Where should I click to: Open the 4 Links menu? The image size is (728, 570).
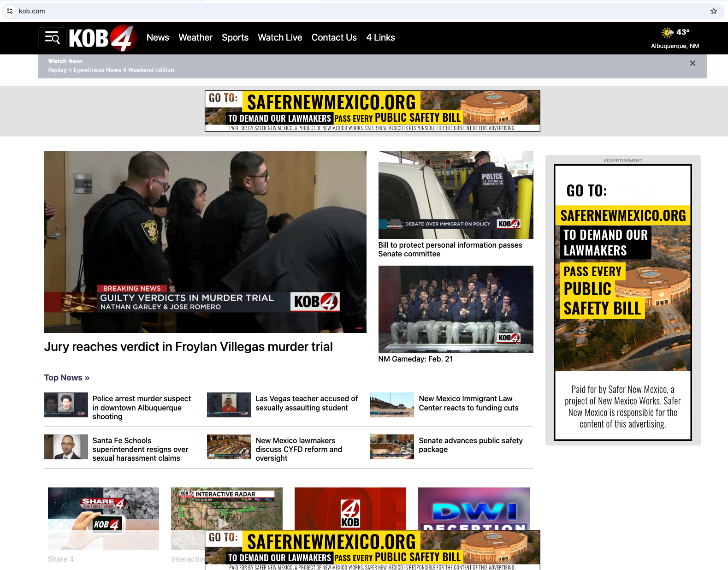point(380,37)
